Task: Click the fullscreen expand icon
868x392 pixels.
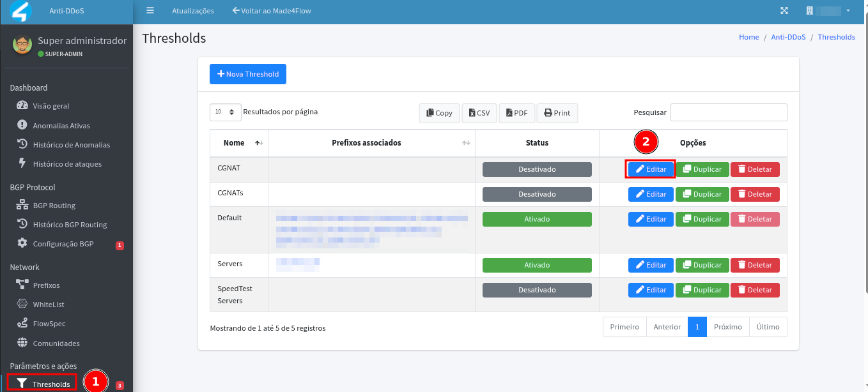Action: coord(785,11)
